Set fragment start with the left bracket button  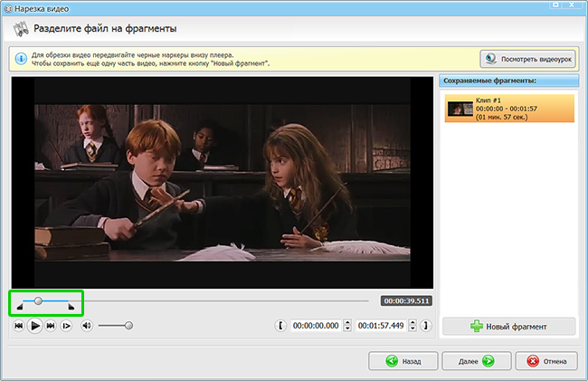280,326
